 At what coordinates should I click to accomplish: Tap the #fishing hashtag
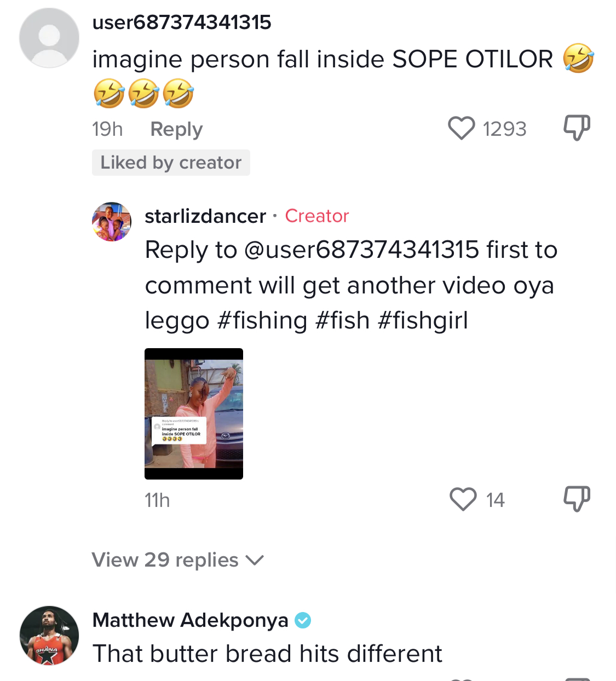tap(262, 321)
